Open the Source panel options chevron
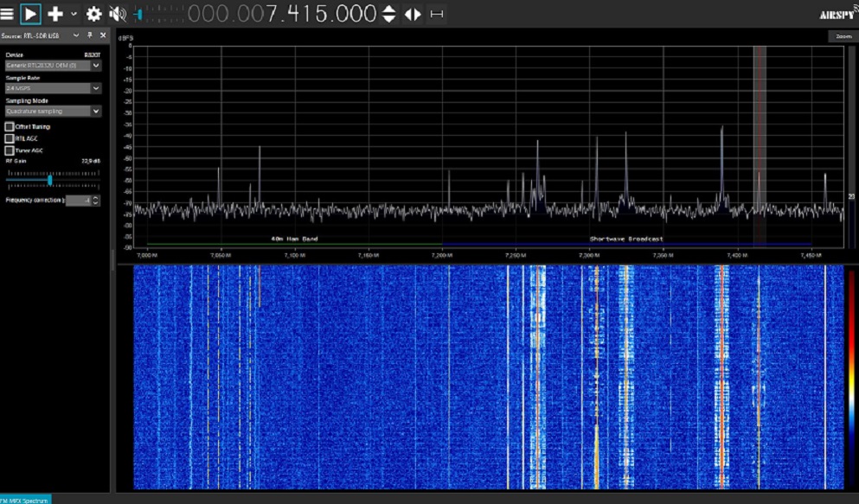 click(76, 35)
